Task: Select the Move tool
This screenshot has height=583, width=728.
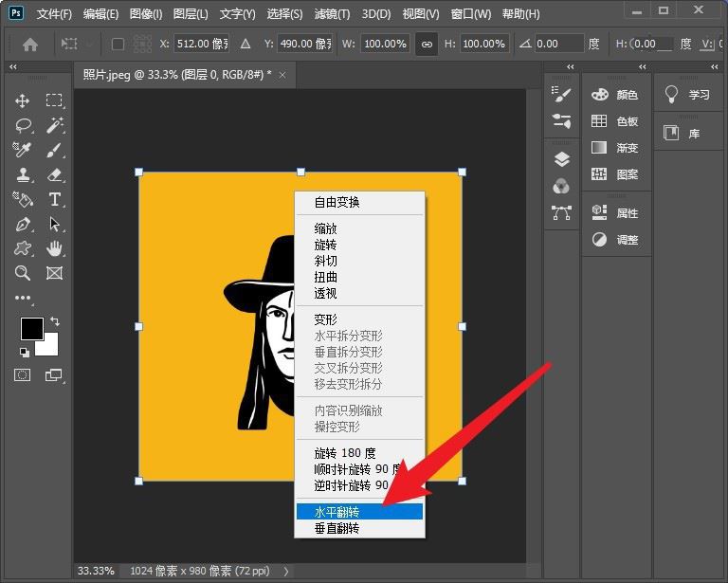Action: tap(23, 100)
